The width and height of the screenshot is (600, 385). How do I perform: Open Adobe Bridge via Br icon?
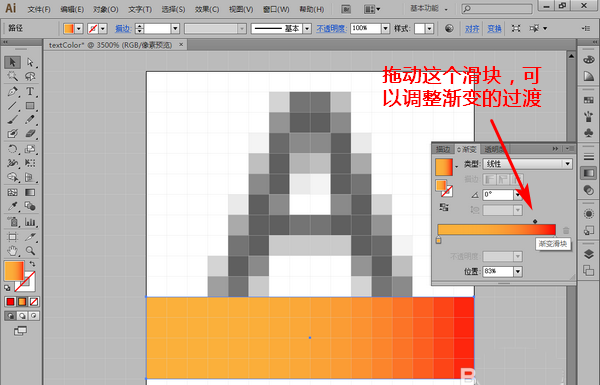point(346,9)
